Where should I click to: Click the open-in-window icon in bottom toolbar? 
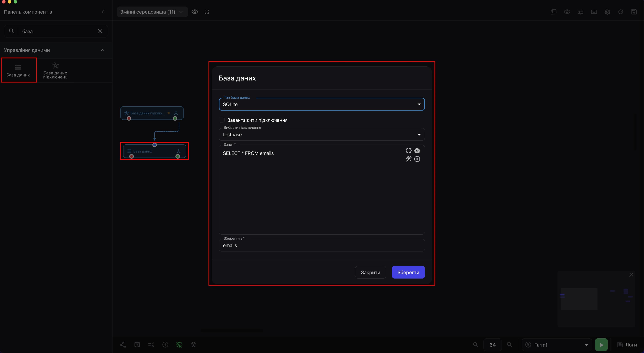(x=137, y=344)
